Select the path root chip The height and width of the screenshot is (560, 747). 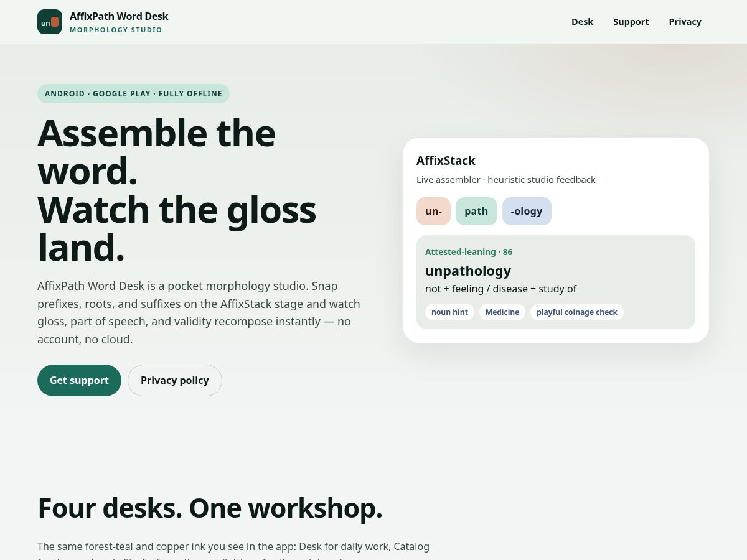pyautogui.click(x=476, y=211)
